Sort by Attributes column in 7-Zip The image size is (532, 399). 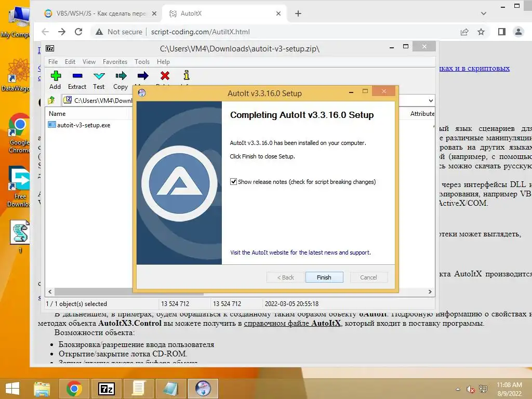[422, 114]
